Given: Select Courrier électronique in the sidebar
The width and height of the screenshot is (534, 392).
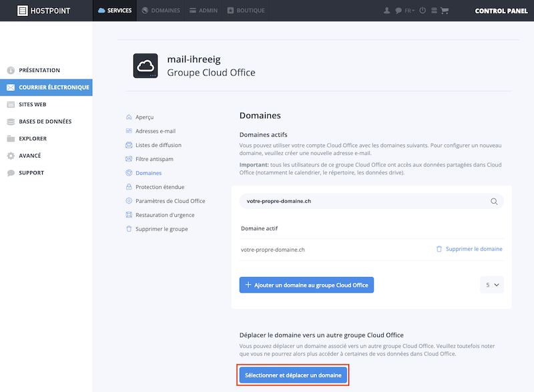Looking at the screenshot, I should pos(46,87).
